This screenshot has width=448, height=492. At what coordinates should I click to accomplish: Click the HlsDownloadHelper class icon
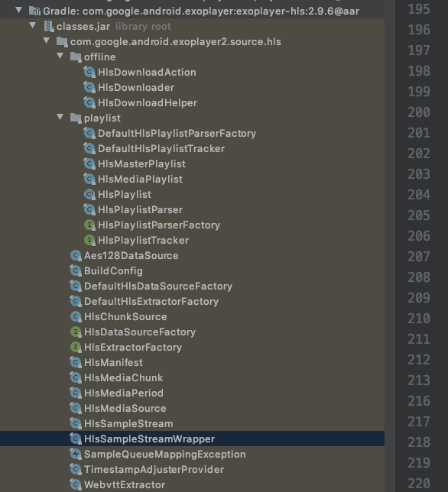[89, 103]
